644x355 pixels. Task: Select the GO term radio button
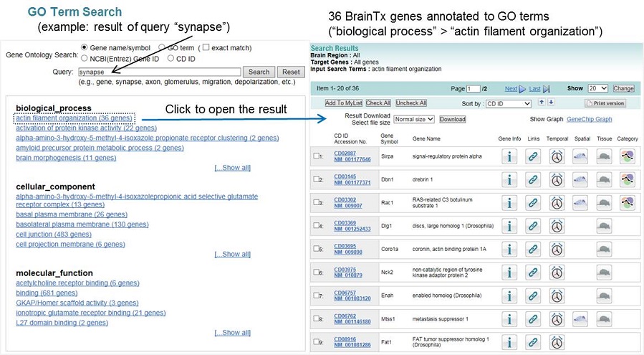click(x=161, y=48)
